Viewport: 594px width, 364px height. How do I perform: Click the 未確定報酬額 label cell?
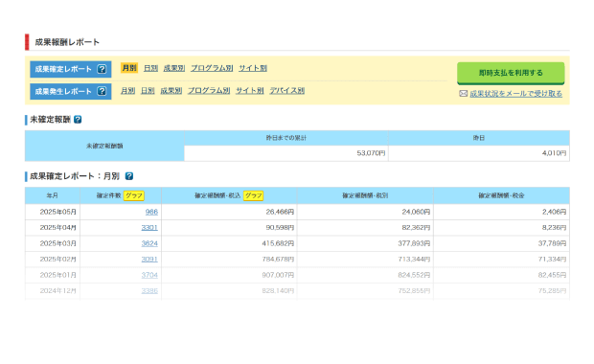(104, 146)
